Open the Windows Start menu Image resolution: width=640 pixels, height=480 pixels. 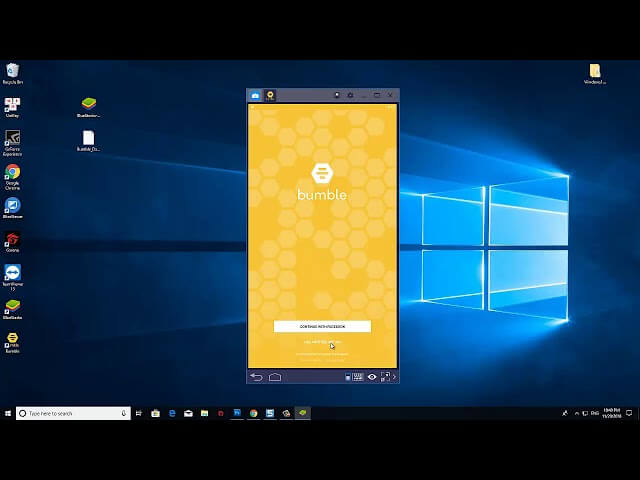pos(8,413)
